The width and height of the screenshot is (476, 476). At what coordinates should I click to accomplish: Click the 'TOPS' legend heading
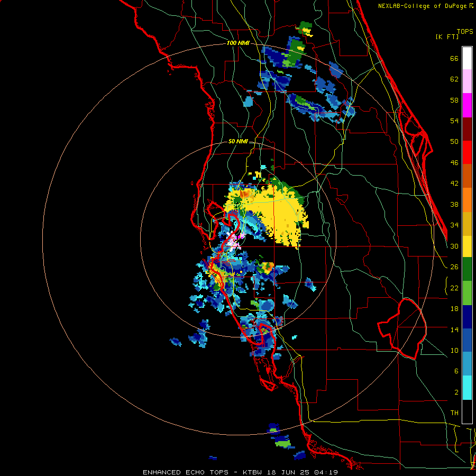[465, 32]
